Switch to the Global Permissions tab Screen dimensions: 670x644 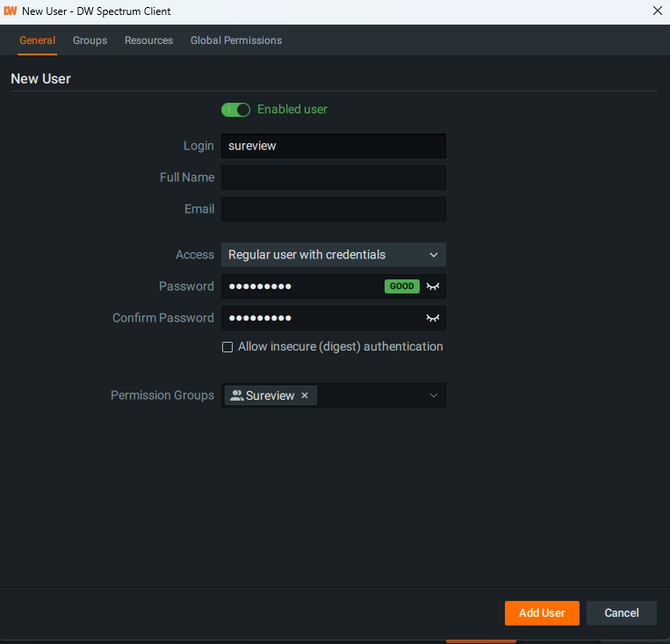236,40
